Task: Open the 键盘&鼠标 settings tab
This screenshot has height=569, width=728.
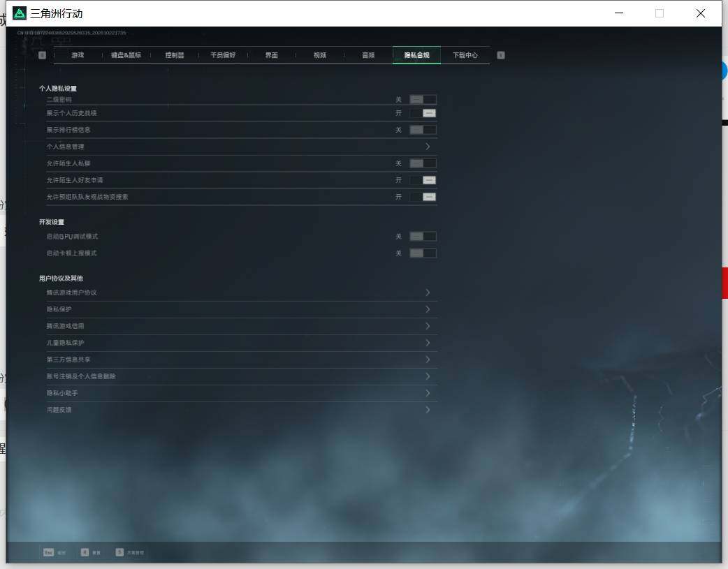Action: coord(126,55)
